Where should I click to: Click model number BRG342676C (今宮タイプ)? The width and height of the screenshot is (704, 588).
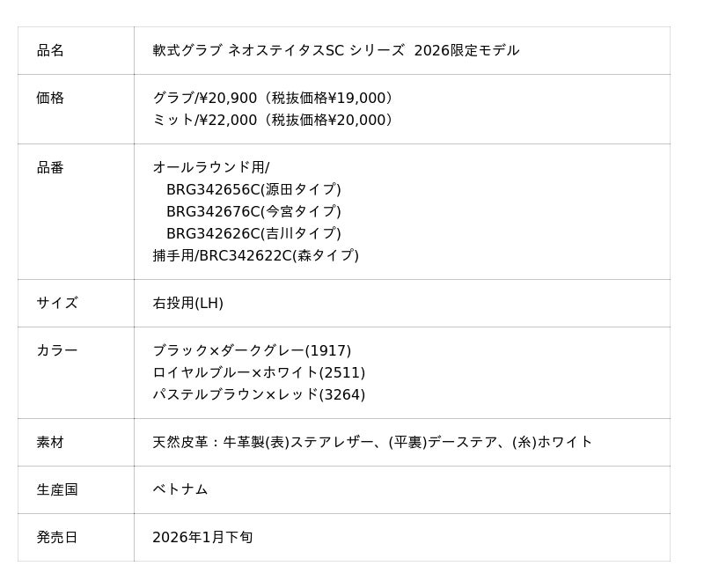tap(253, 212)
